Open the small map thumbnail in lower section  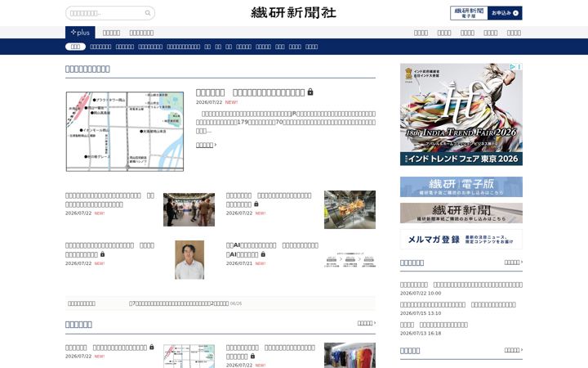pyautogui.click(x=189, y=355)
